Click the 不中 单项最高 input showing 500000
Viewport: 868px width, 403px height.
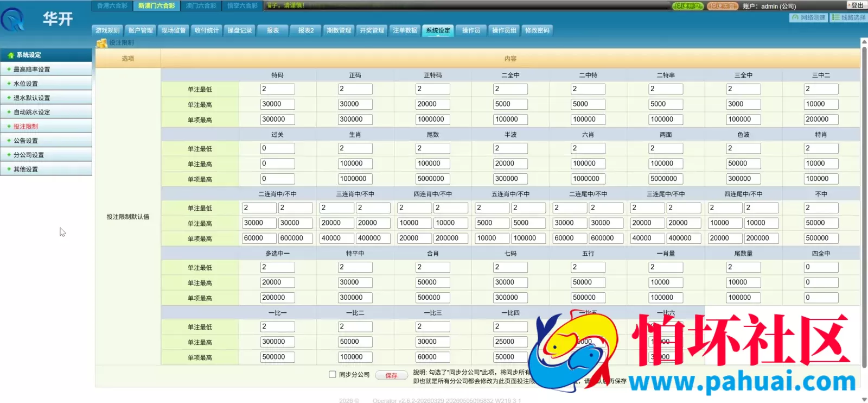click(x=821, y=238)
